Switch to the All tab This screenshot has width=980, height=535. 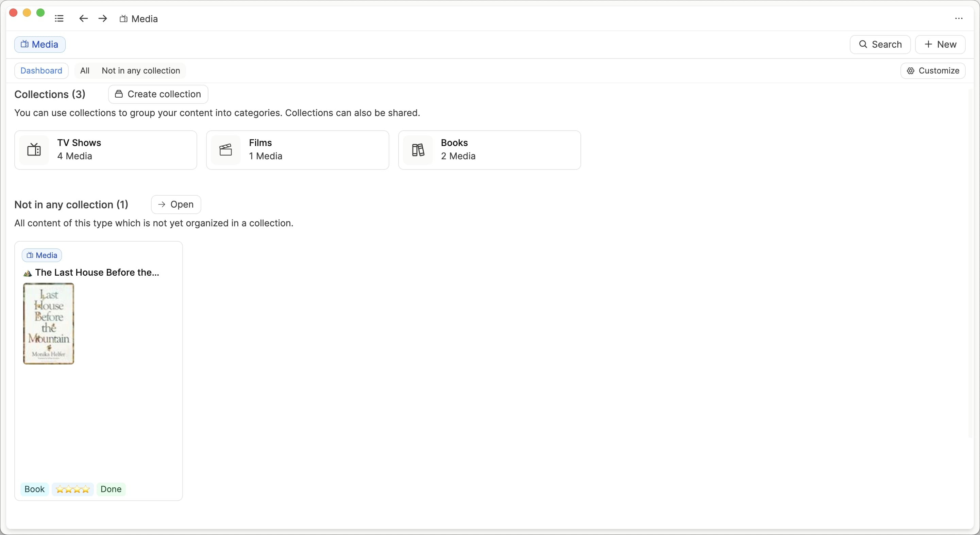tap(85, 70)
